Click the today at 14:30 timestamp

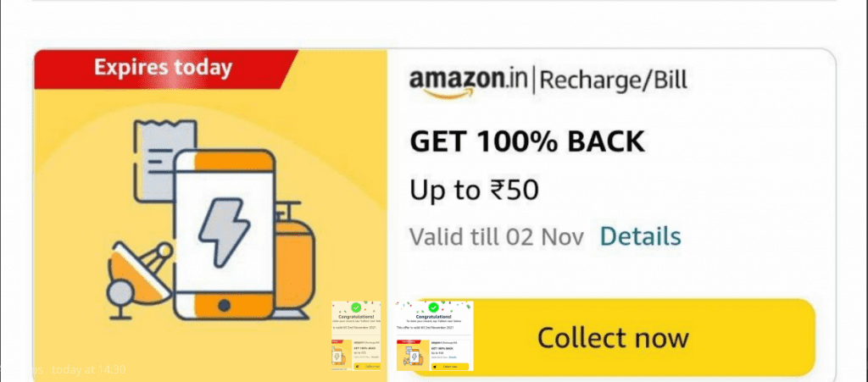pos(88,370)
